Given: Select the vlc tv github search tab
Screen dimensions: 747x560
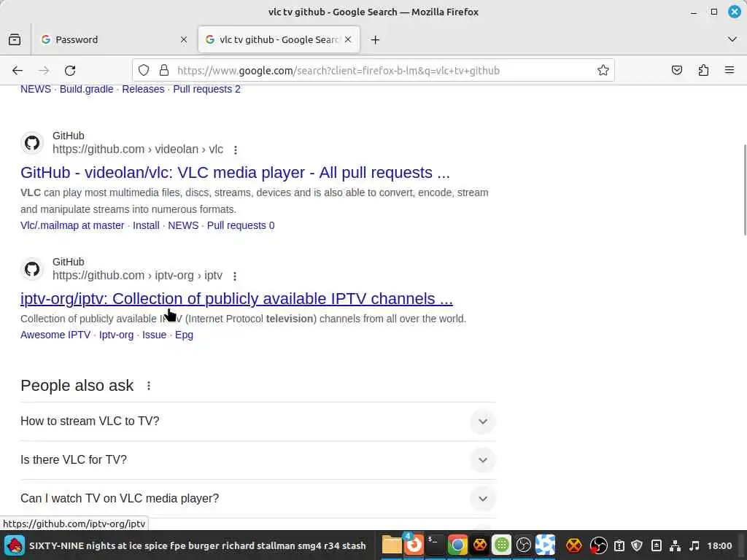Looking at the screenshot, I should (x=279, y=39).
